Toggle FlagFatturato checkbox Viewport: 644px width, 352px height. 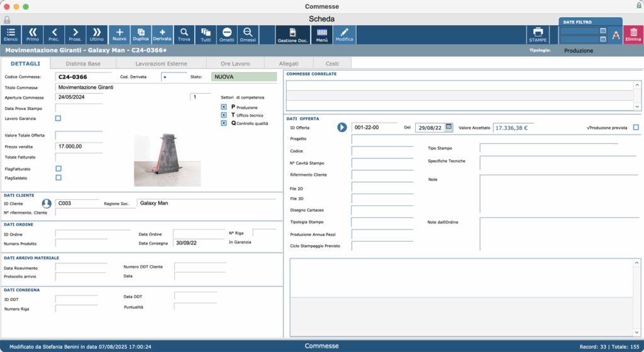click(x=58, y=168)
